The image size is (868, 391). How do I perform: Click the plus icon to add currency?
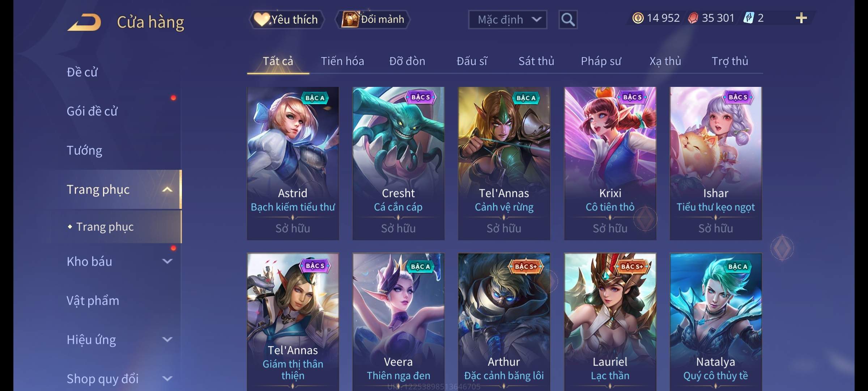pos(801,18)
